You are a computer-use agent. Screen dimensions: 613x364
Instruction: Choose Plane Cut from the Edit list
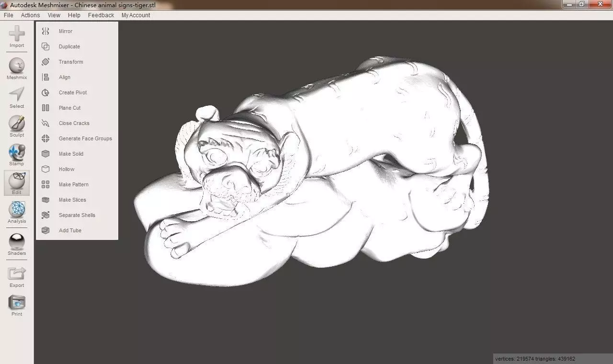70,108
